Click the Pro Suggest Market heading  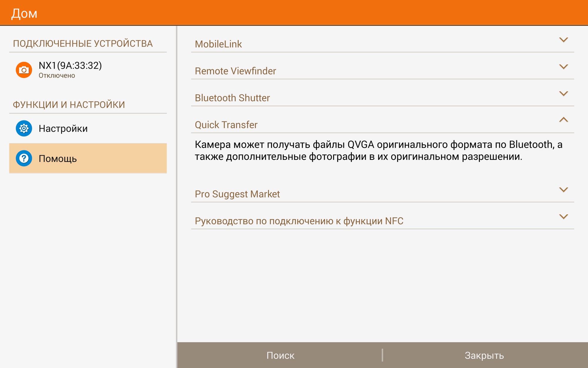coord(237,194)
